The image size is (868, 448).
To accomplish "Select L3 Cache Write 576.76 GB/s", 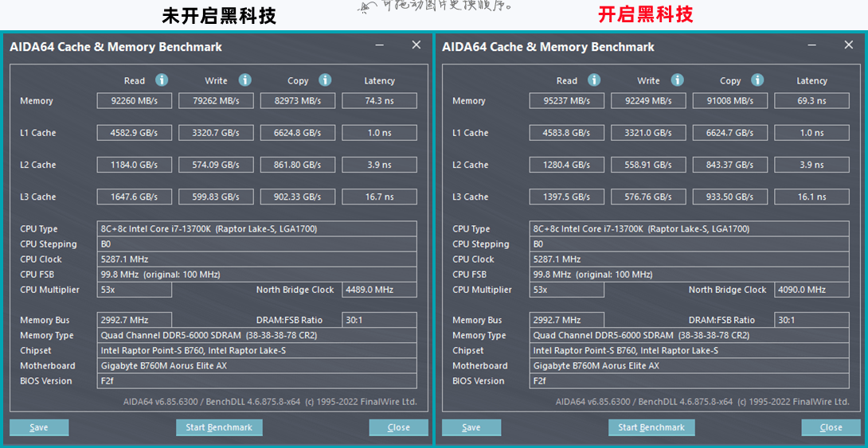I will click(648, 197).
